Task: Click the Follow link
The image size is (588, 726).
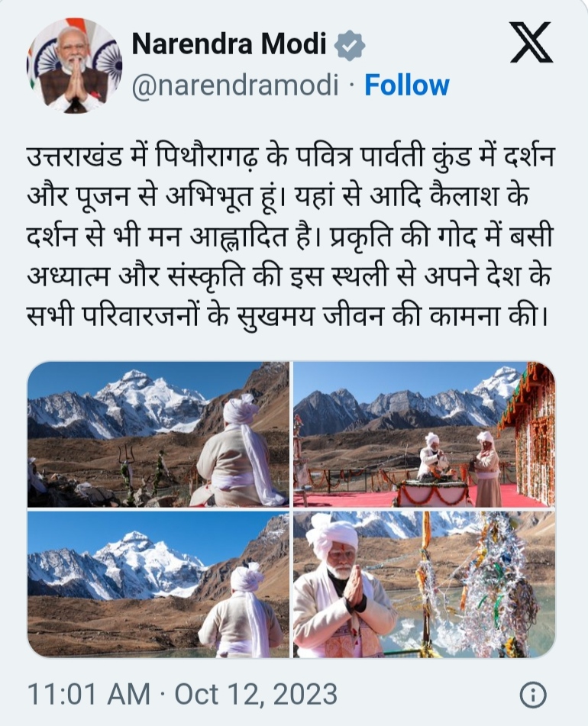Action: [406, 86]
